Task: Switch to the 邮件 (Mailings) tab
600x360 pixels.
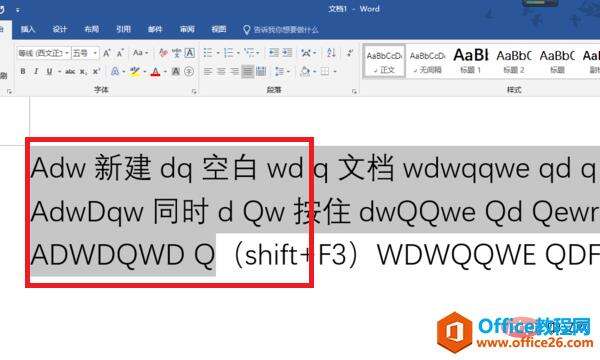Action: [x=155, y=29]
